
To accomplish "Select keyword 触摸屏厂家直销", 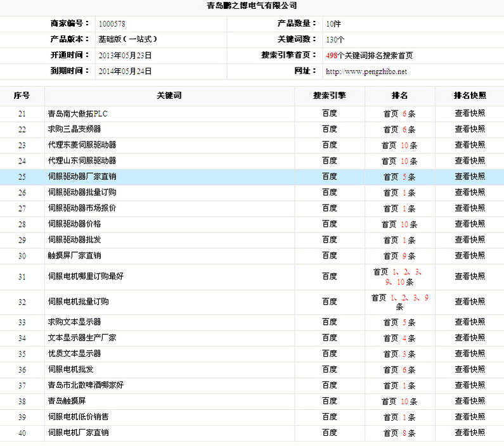I will (74, 255).
